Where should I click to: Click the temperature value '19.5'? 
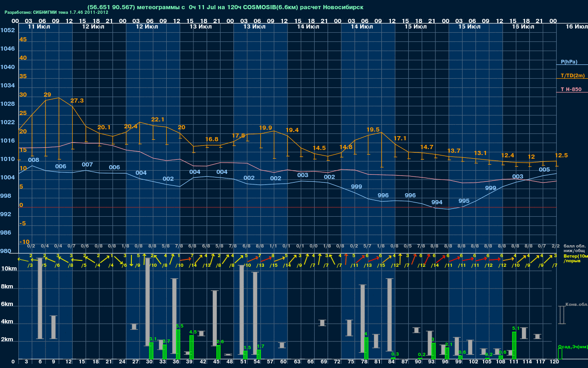(373, 130)
